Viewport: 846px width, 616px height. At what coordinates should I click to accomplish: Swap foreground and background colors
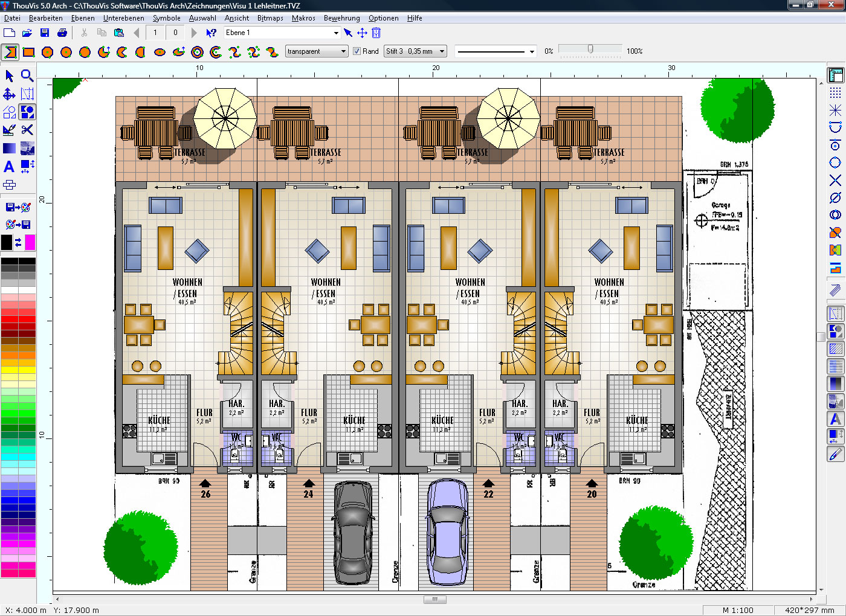pyautogui.click(x=18, y=242)
